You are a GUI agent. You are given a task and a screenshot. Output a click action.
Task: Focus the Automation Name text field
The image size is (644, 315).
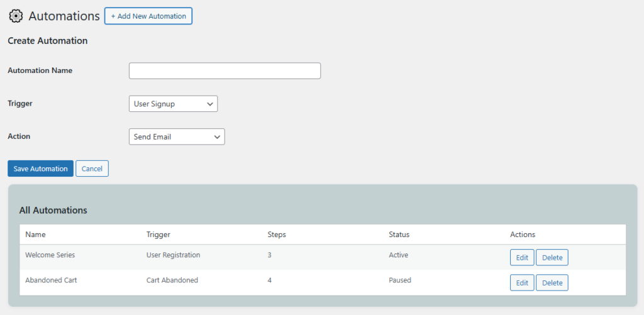pyautogui.click(x=225, y=71)
